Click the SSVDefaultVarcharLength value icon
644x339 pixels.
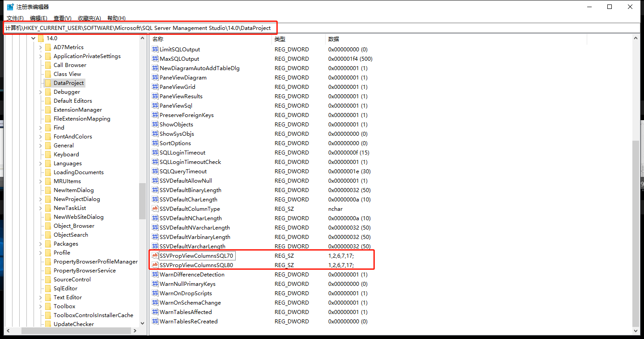coord(155,246)
